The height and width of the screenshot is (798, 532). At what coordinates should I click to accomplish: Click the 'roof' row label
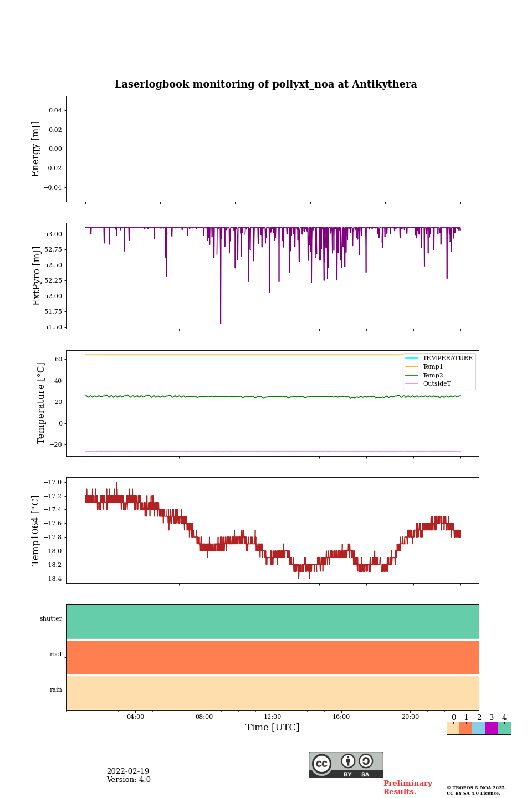point(56,654)
